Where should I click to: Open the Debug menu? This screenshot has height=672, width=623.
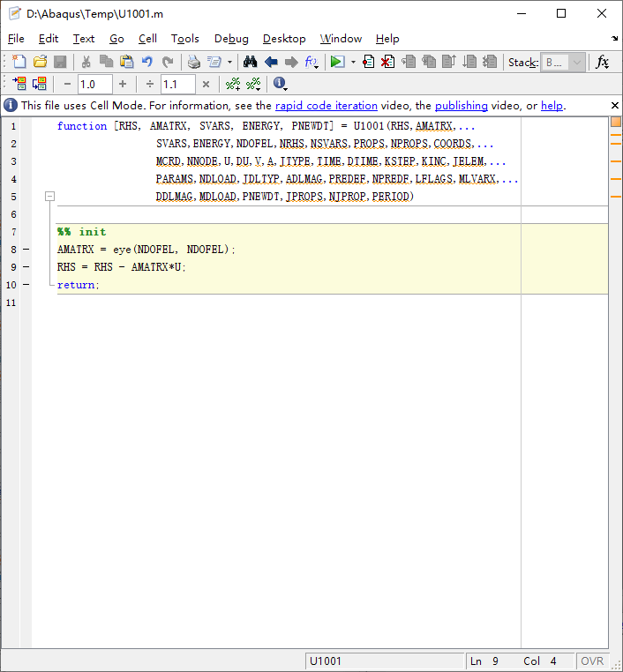tap(231, 39)
